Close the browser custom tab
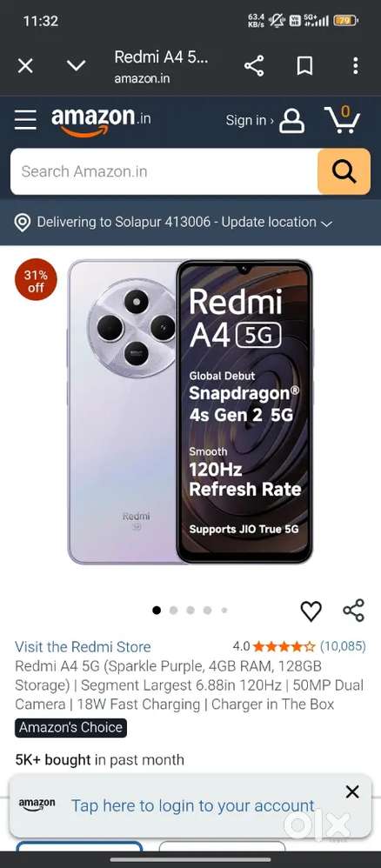 click(x=25, y=66)
